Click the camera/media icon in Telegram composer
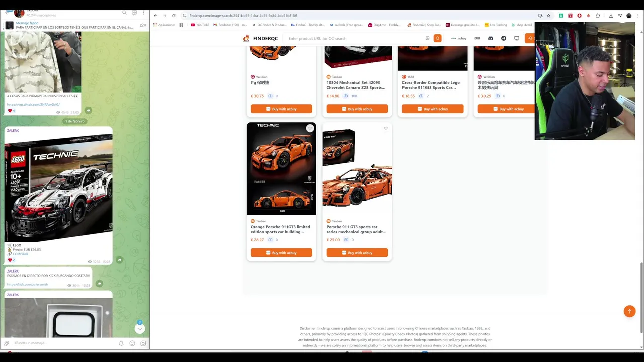Image resolution: width=644 pixels, height=362 pixels. [x=143, y=343]
